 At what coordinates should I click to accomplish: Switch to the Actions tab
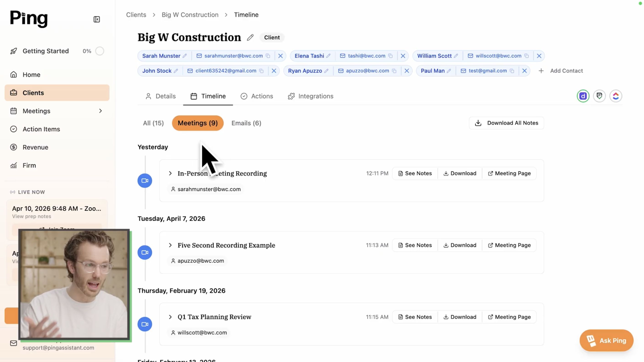(x=257, y=96)
